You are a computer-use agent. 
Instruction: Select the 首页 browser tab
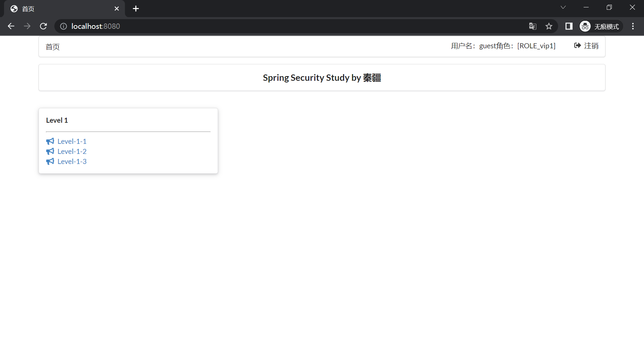[x=64, y=9]
